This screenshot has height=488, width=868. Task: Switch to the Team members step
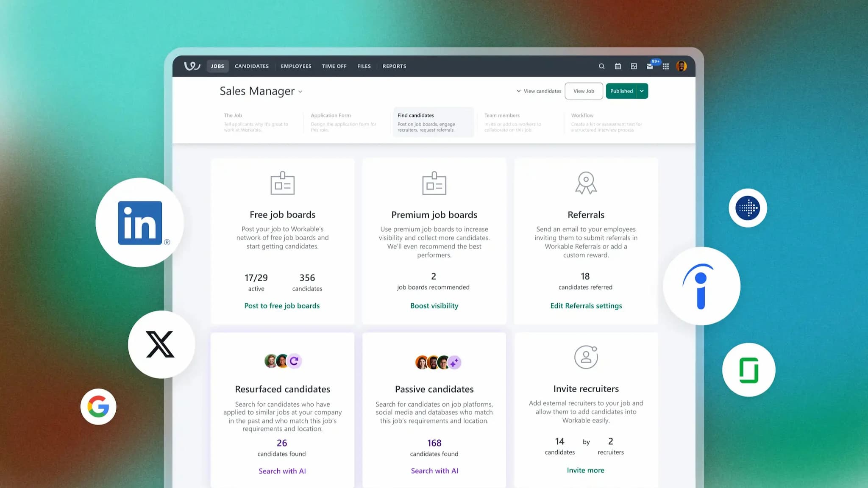[x=520, y=122]
